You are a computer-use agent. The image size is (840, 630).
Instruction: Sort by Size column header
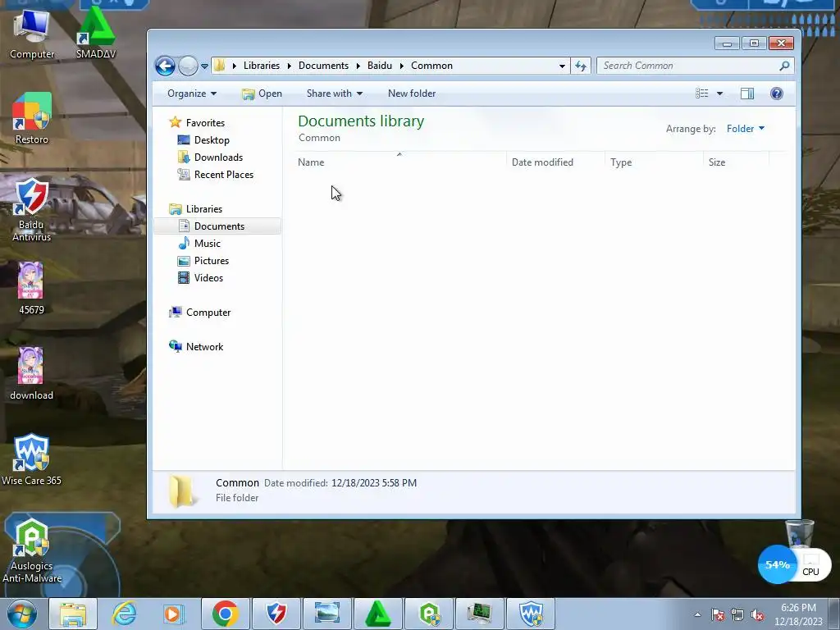coord(736,162)
